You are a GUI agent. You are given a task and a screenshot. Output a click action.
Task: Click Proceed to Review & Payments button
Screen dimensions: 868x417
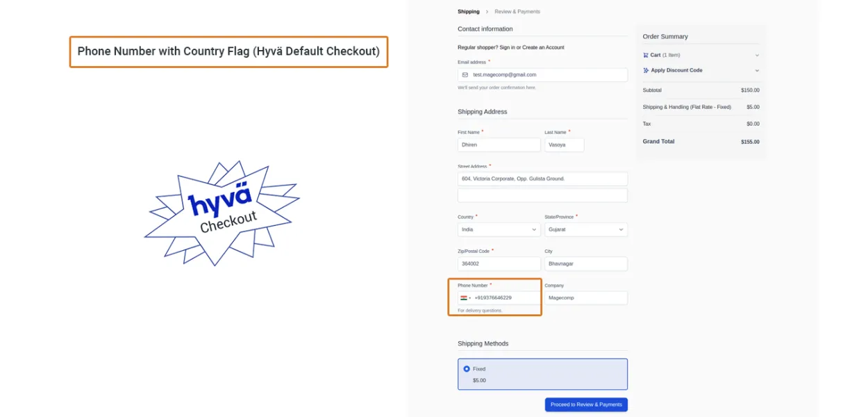[586, 404]
